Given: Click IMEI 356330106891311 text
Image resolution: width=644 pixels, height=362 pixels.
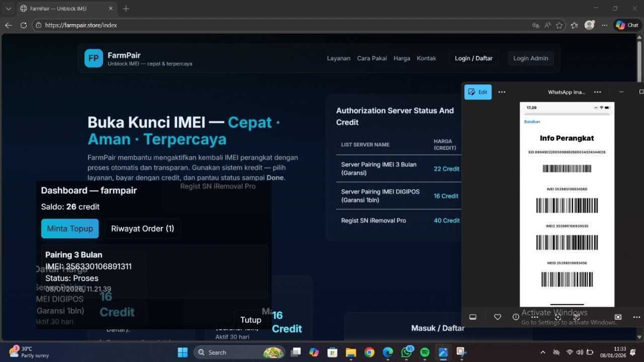Looking at the screenshot, I should [89, 266].
